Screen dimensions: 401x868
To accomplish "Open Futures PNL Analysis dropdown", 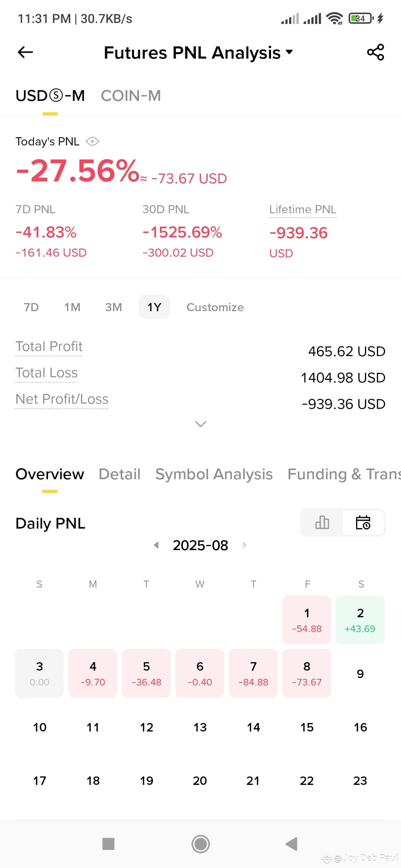I will [x=199, y=52].
